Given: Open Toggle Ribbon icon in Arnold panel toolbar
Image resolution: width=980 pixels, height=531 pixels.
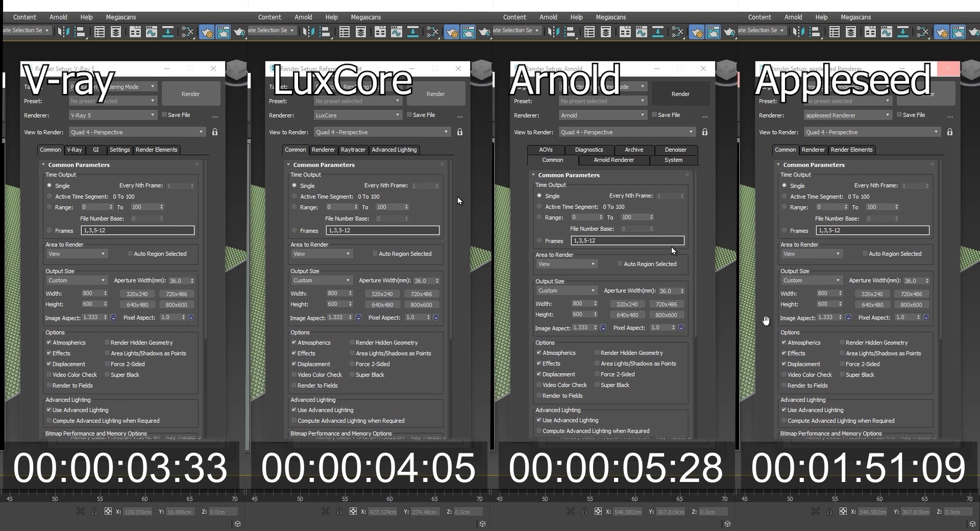Looking at the screenshot, I should click(625, 32).
